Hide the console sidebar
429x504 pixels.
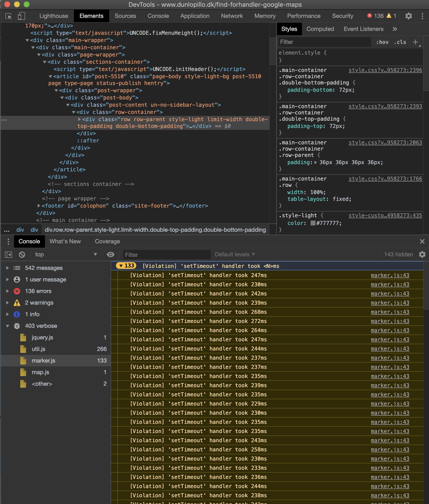pyautogui.click(x=8, y=254)
